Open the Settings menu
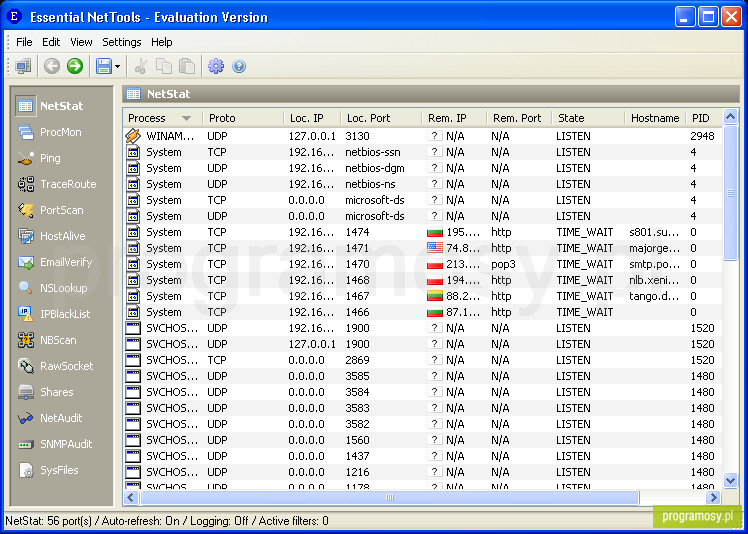Viewport: 748px width, 534px height. click(x=122, y=42)
